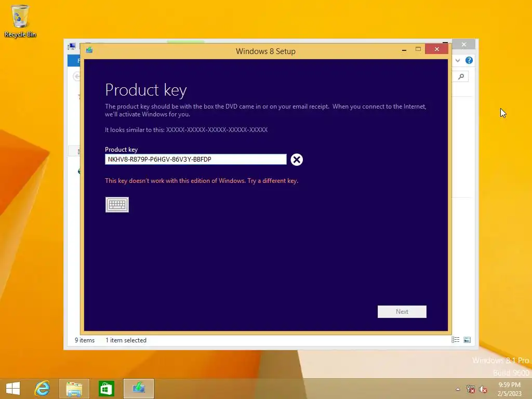
Task: Click the '1 item selected' status text
Action: point(126,340)
